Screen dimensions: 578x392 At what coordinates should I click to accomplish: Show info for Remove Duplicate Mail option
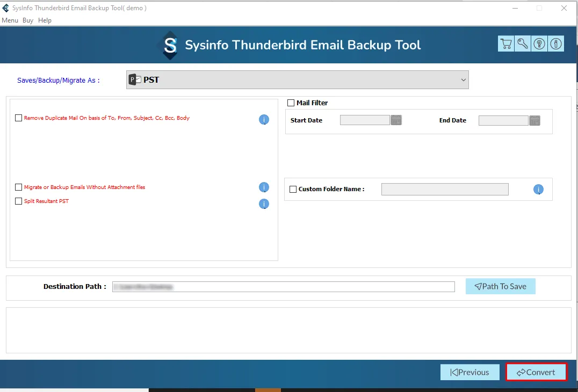(x=264, y=119)
